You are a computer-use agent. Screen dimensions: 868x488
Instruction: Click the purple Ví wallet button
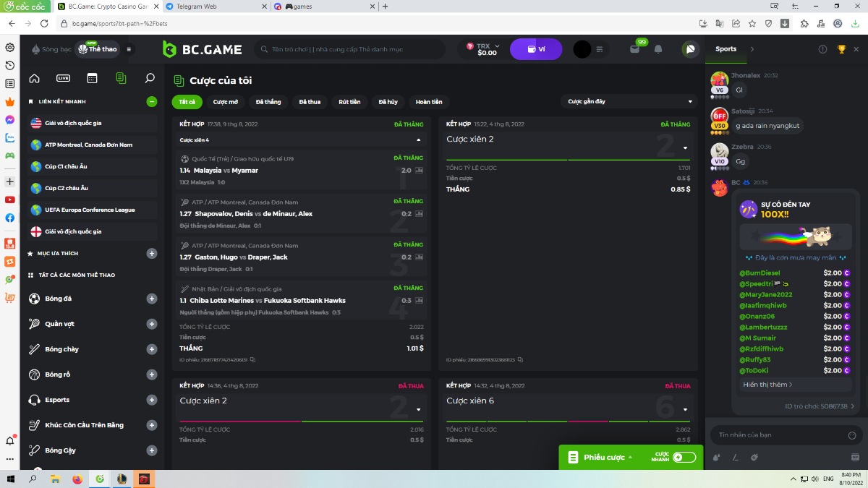536,49
